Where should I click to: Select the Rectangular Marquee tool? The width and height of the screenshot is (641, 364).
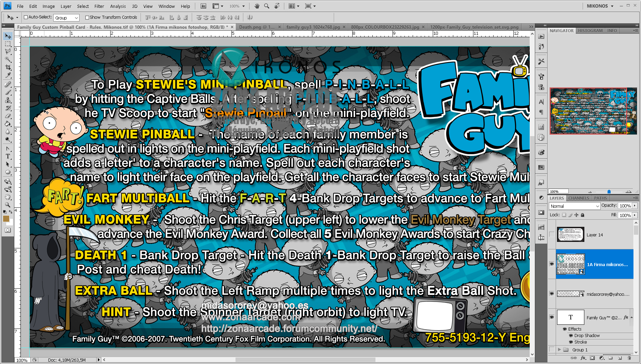8,44
